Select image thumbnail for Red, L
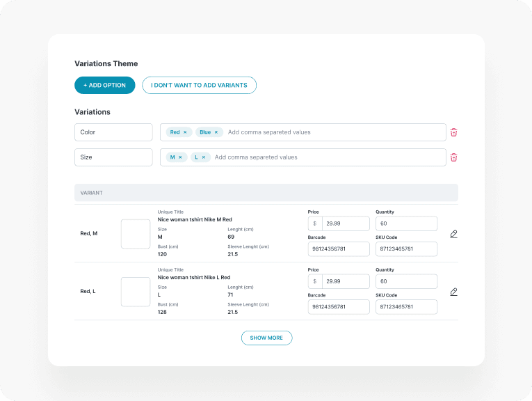 click(136, 292)
